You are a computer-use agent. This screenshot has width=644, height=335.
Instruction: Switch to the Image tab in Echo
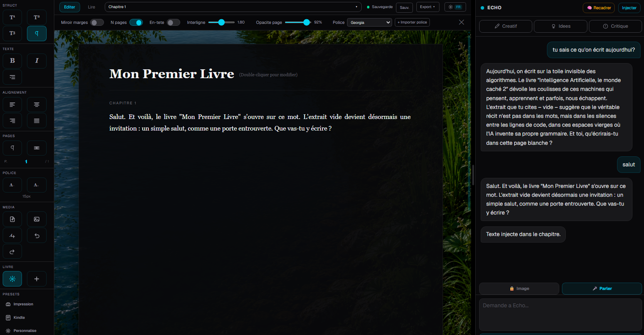[x=519, y=288]
